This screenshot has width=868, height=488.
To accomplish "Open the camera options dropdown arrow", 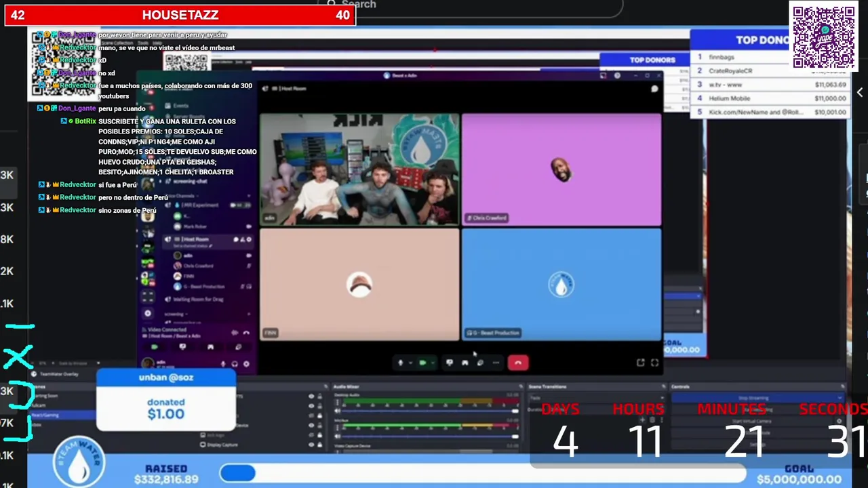I will click(x=433, y=363).
